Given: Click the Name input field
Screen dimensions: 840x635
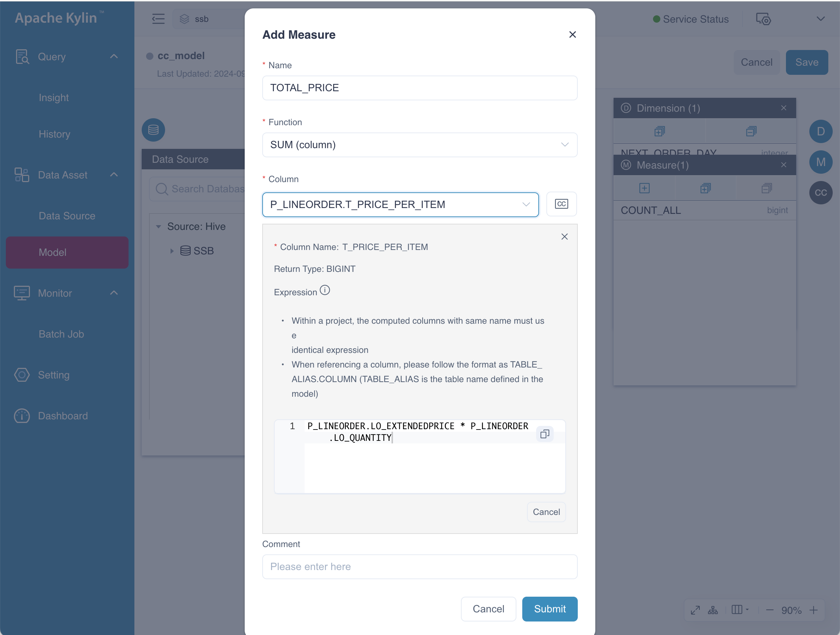Looking at the screenshot, I should tap(420, 87).
